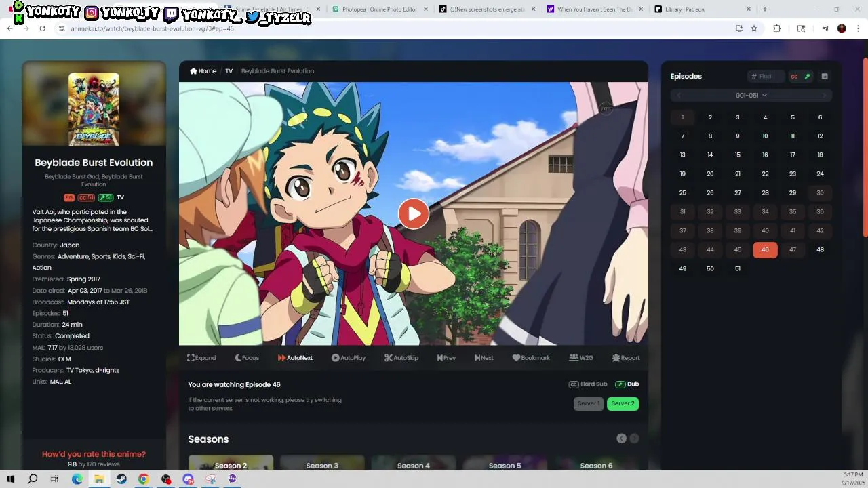Select episode 24 in the episode list
Viewport: 868px width, 488px height.
point(820,174)
